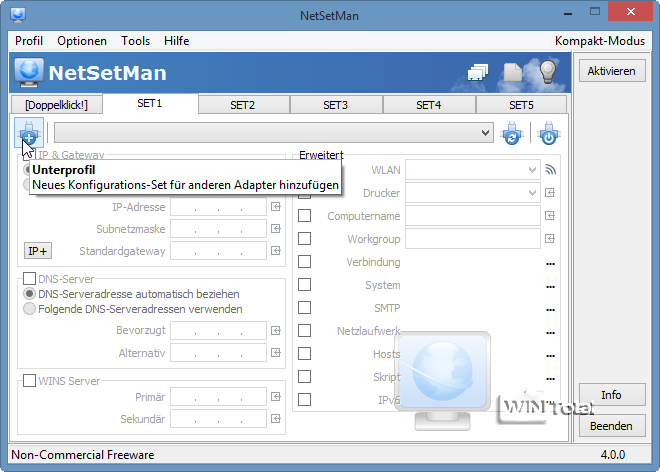660x472 pixels.
Task: Click the NetSetMan title bar app icon
Action: (x=18, y=15)
